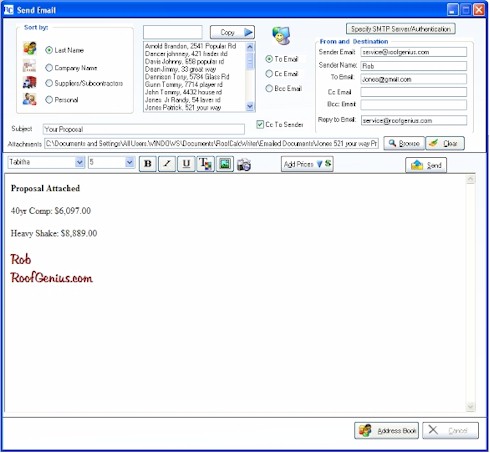Click the Last Name people icon
This screenshot has height=453, width=490.
point(30,49)
